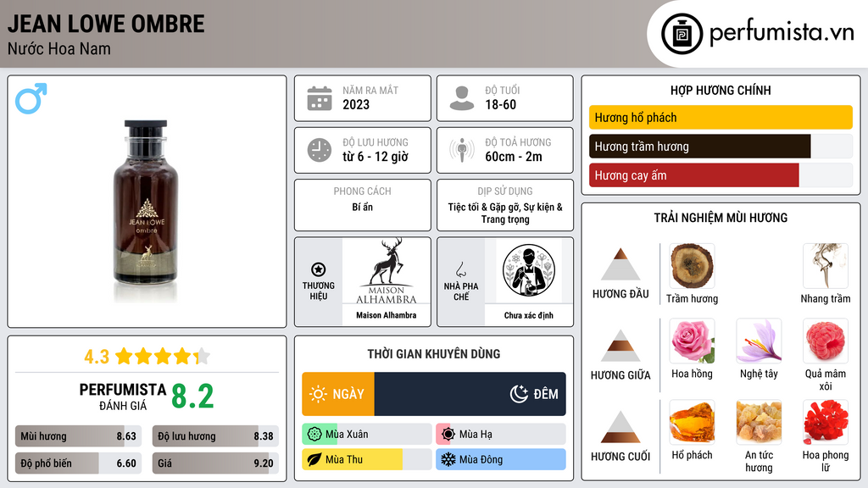Click the Hương giữa pyramid icon

click(x=620, y=346)
